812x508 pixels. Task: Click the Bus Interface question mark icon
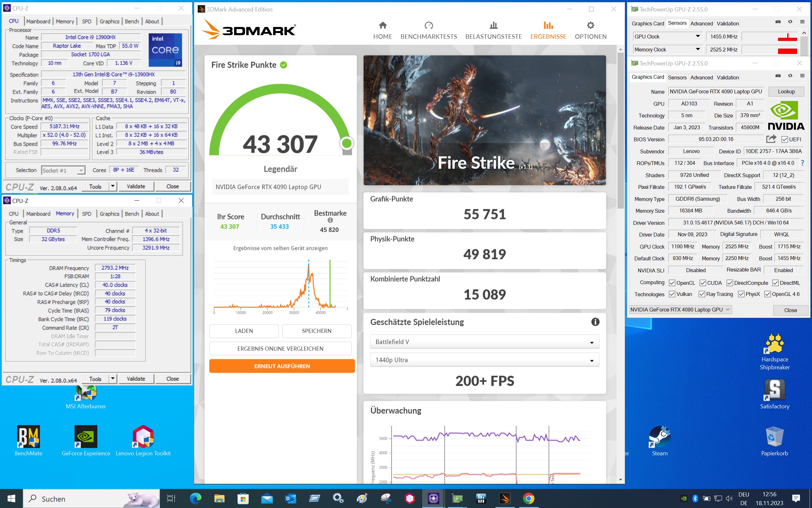tap(802, 163)
